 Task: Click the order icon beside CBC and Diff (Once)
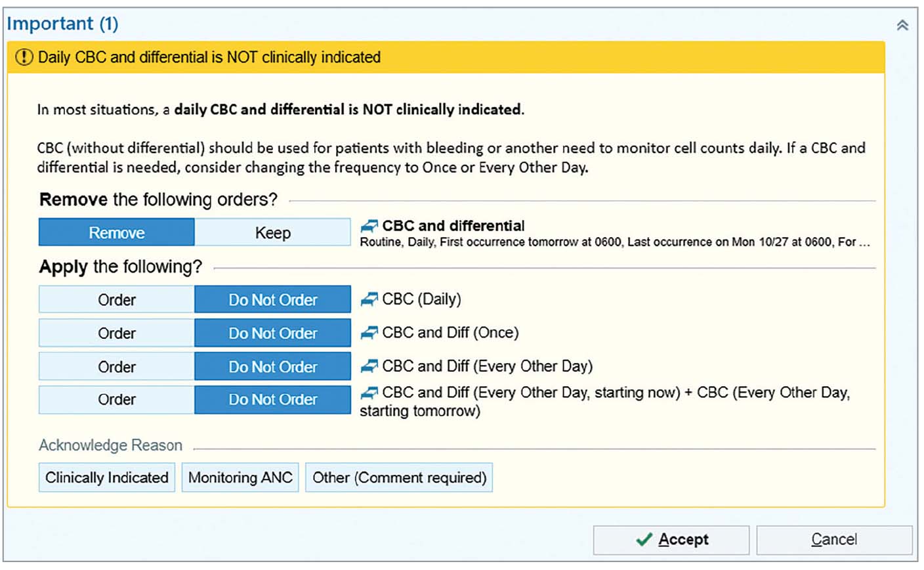(x=369, y=332)
